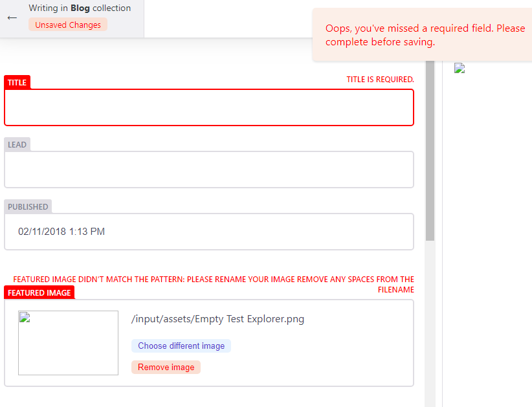Focus the empty Title input field
This screenshot has width=532, height=407.
(x=208, y=107)
